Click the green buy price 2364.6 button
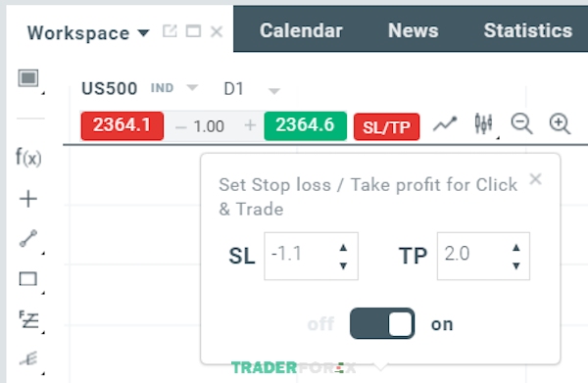 305,126
